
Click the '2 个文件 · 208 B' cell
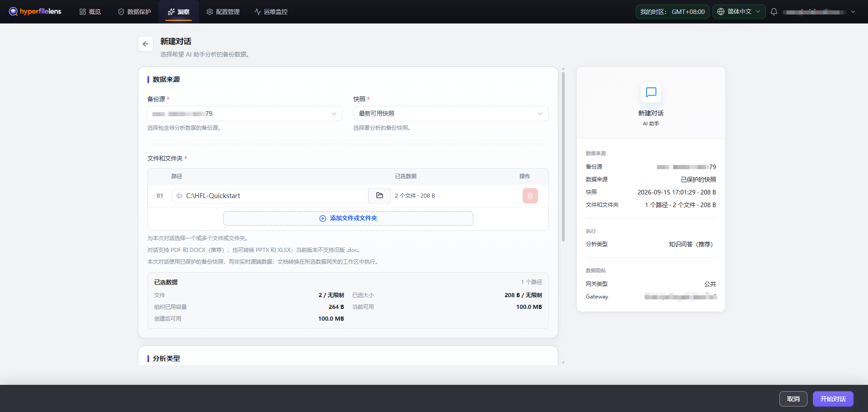click(415, 196)
